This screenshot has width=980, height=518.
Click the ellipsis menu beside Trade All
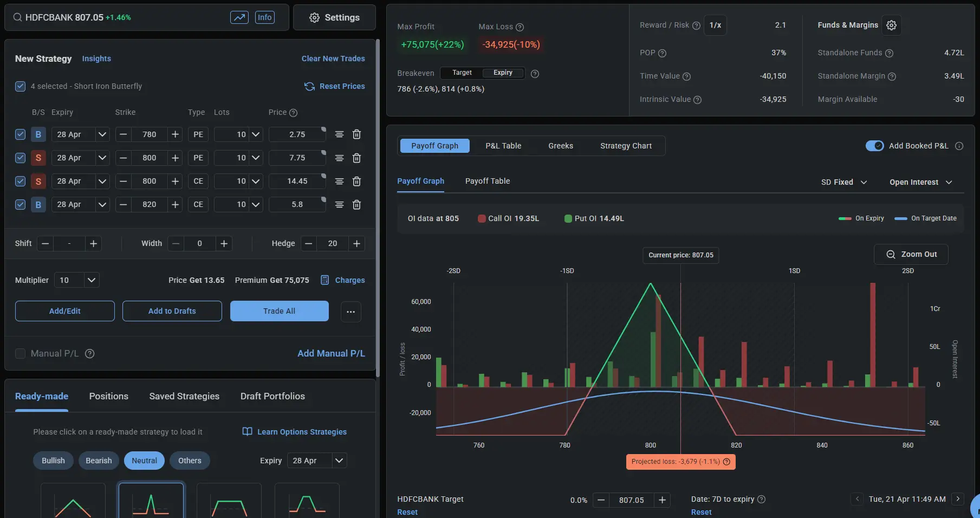coord(351,312)
